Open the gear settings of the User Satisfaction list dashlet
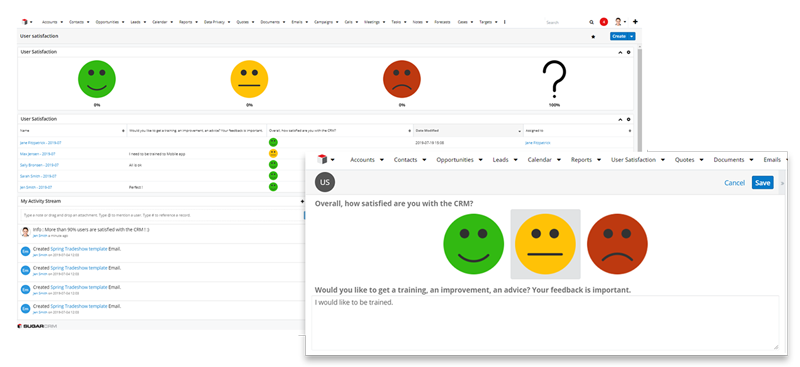The height and width of the screenshot is (367, 800). 629,119
